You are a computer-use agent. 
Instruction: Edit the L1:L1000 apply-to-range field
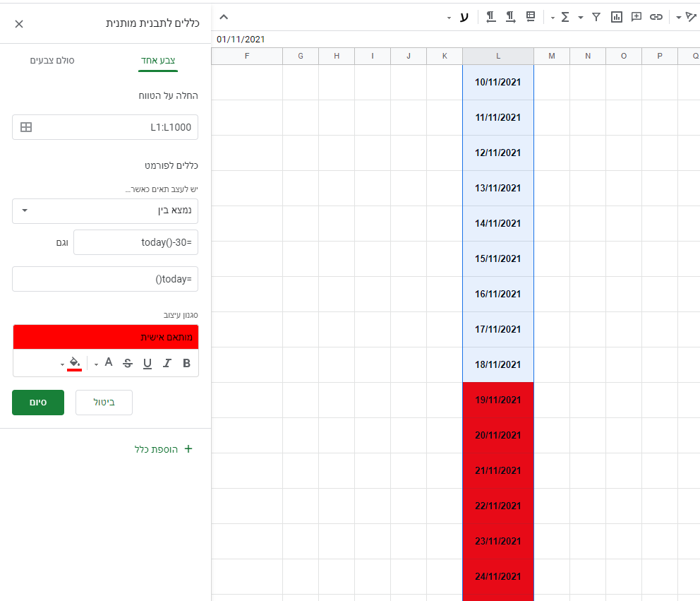[x=105, y=127]
